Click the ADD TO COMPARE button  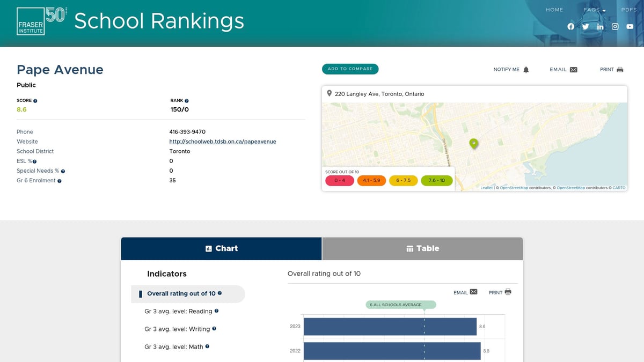pos(350,69)
